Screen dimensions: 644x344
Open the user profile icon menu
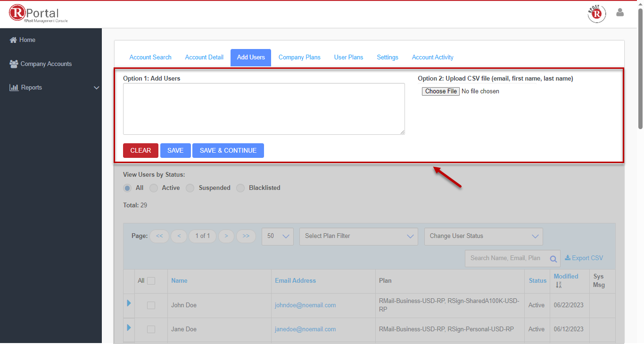click(620, 13)
